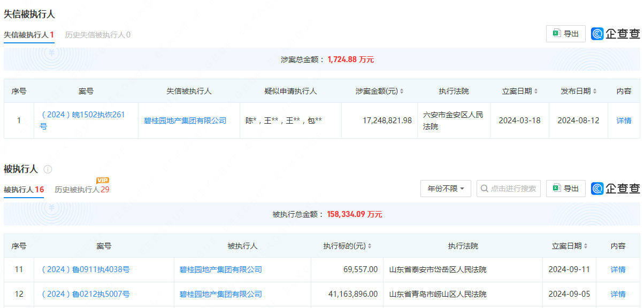Open case (2024)皖1502执恢261号 link

click(x=82, y=121)
